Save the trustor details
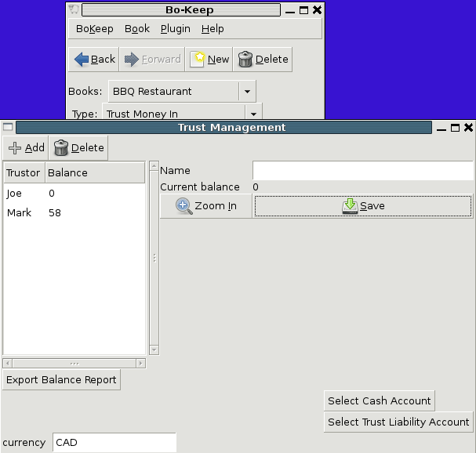The width and height of the screenshot is (476, 453). click(363, 206)
